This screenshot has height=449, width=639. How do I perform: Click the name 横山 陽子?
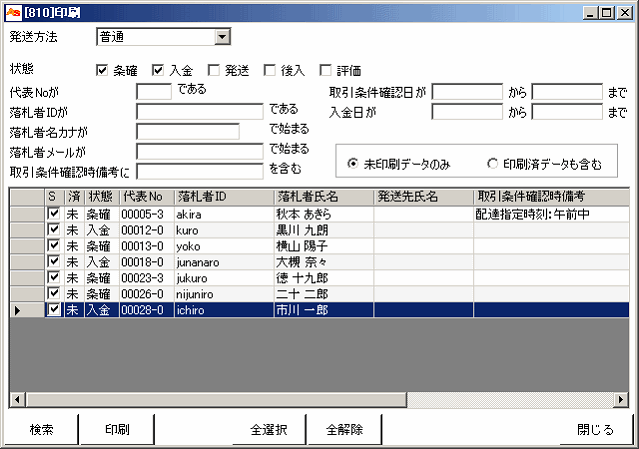[302, 246]
